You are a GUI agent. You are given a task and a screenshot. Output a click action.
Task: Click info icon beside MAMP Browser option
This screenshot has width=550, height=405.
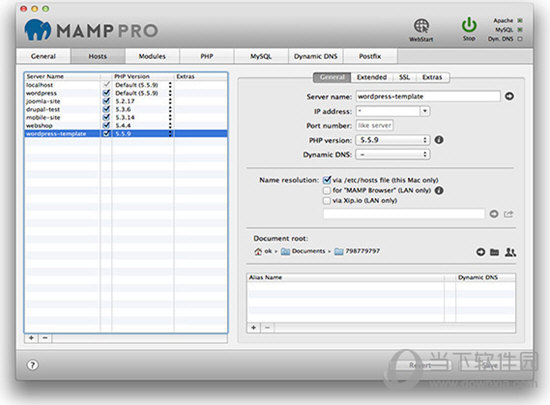tap(439, 190)
